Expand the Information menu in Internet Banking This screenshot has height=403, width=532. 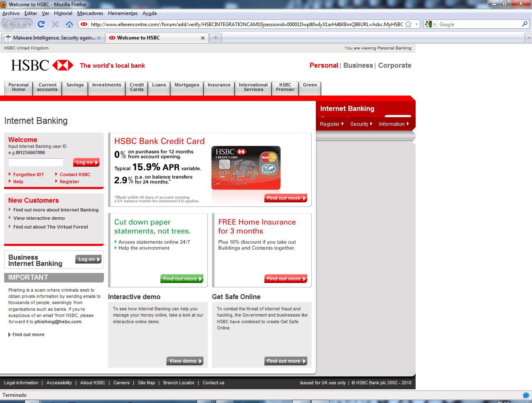point(394,124)
